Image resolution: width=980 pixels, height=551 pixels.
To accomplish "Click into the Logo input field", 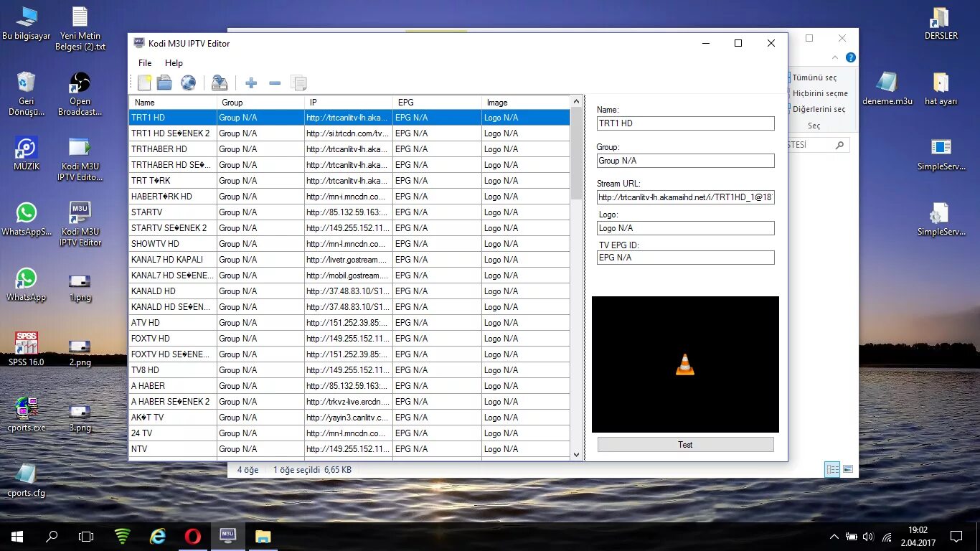I will [x=685, y=228].
